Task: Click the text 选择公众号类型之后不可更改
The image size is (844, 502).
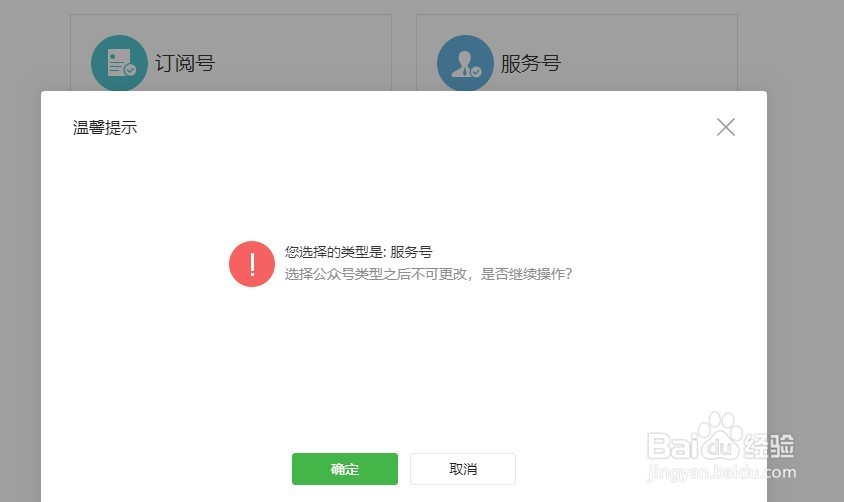Action: click(x=376, y=274)
